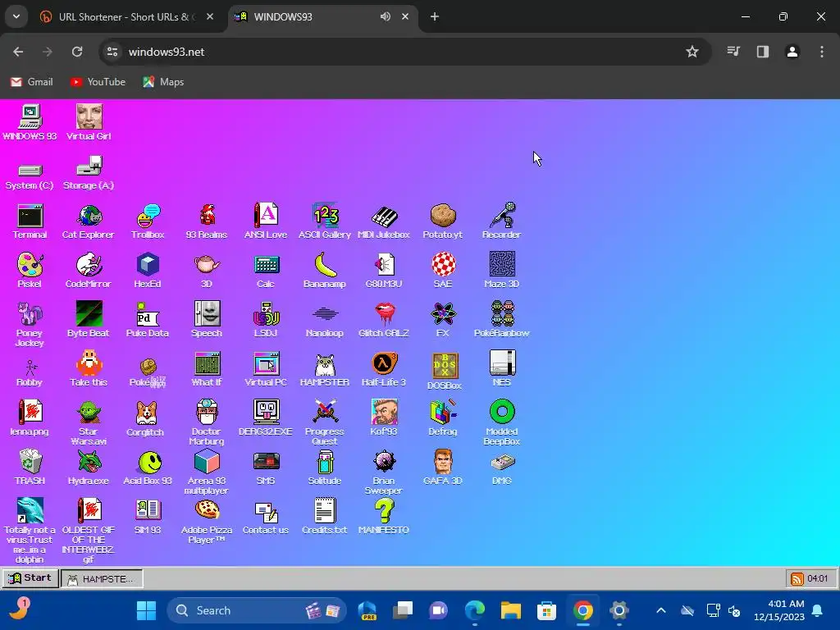Open Credits.txt file icon
Viewport: 840px width, 630px height.
[x=325, y=517]
